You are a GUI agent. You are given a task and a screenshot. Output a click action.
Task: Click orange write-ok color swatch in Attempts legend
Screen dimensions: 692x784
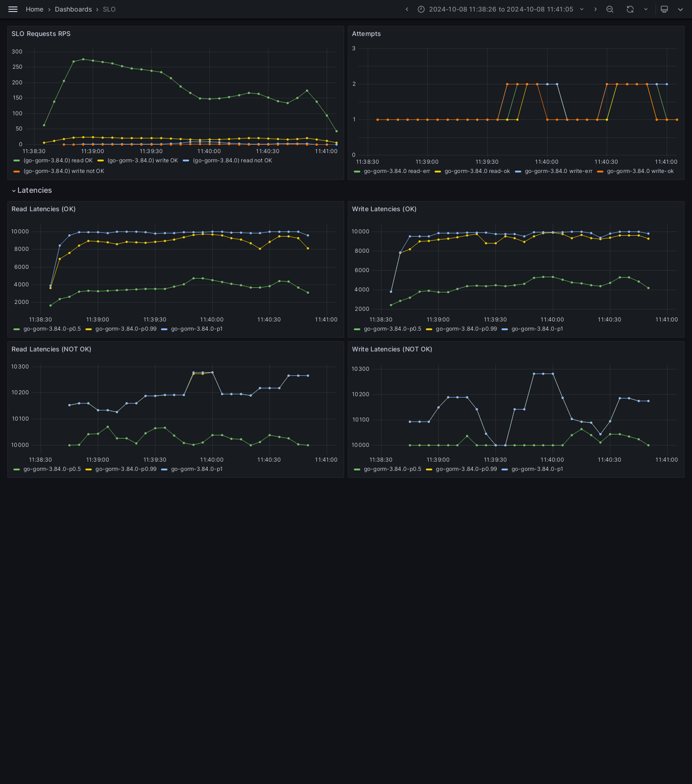click(600, 171)
